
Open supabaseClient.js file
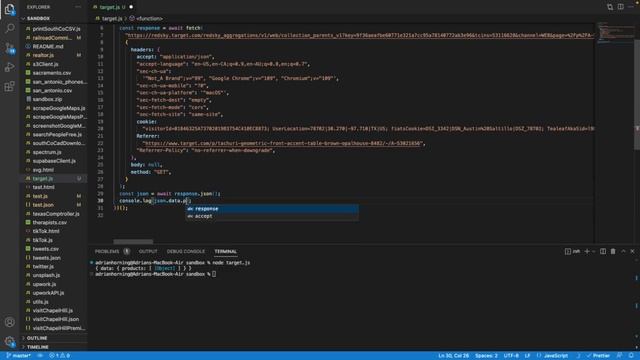point(54,161)
